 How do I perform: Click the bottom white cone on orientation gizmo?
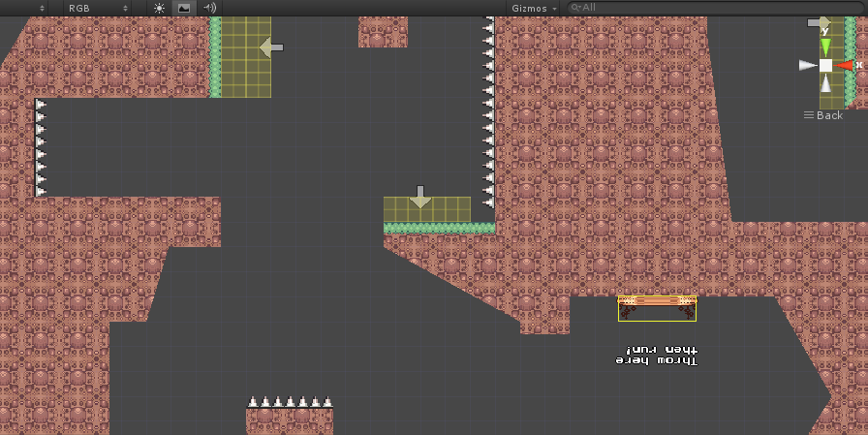(x=825, y=83)
